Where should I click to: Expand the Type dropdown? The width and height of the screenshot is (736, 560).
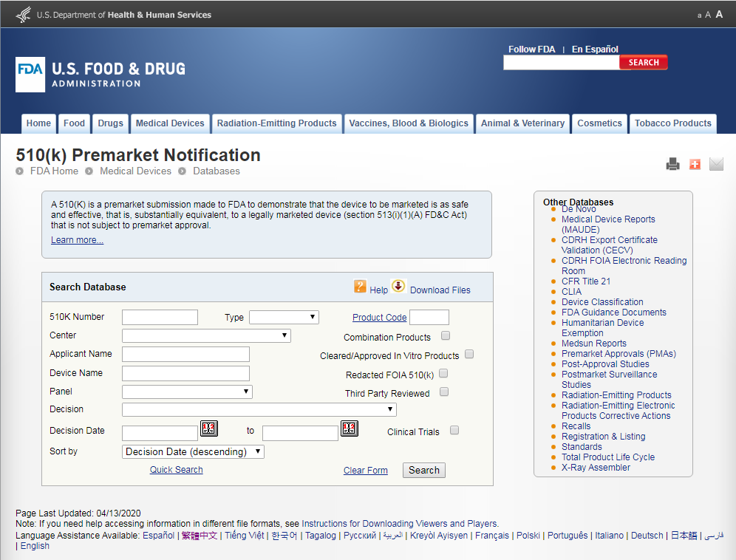284,318
